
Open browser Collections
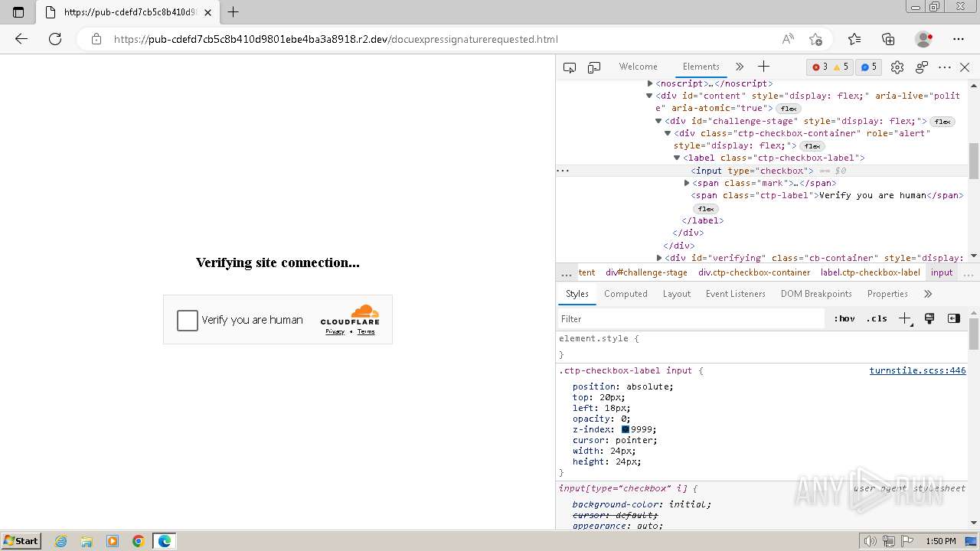click(888, 39)
